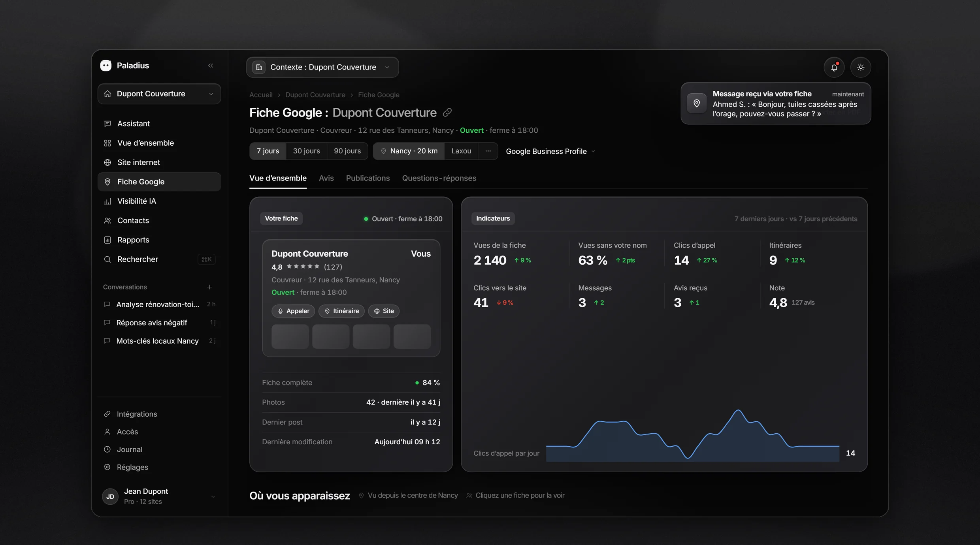The width and height of the screenshot is (980, 545).
Task: Click the Itinéraire button on the listing card
Action: [341, 311]
